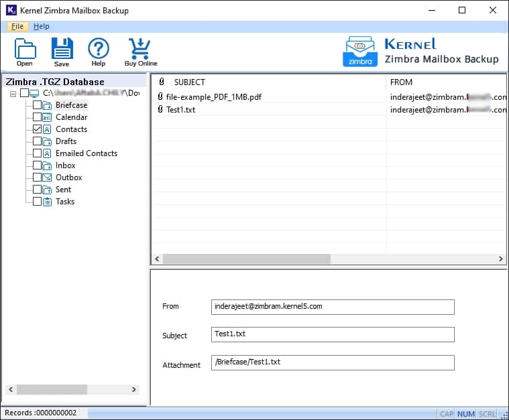Tick the Inbox checkbox
Screen dimensions: 509x420
tap(37, 165)
